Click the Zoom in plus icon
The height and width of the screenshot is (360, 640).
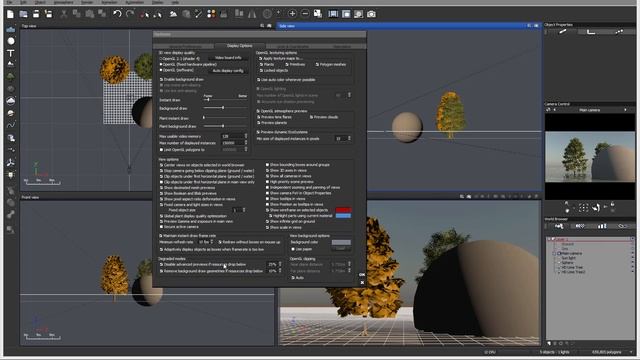click(x=292, y=14)
